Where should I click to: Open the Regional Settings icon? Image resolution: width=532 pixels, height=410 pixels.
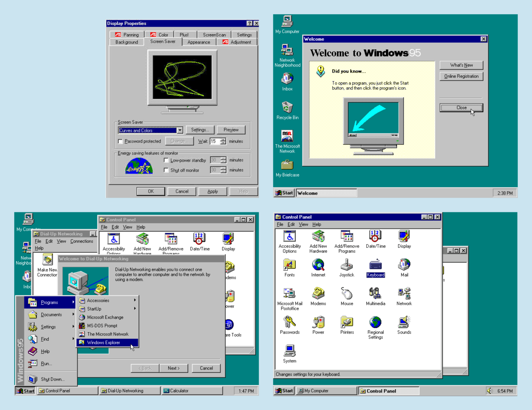(375, 327)
